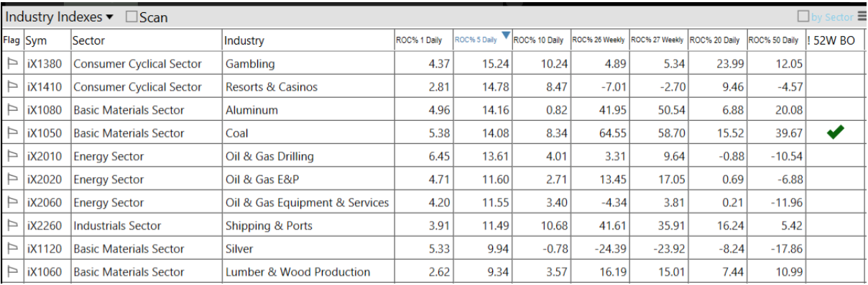
Task: Enable the Scan checkbox
Action: [131, 17]
